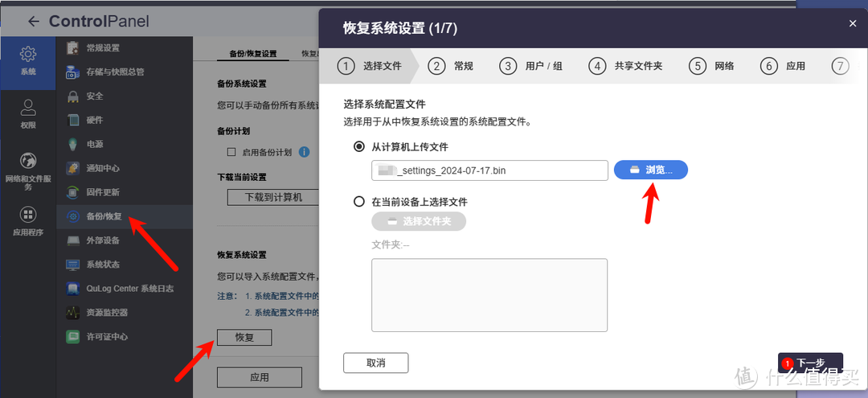Go back using the ControlPanel arrow
Viewport: 868px width, 398px height.
[x=34, y=22]
